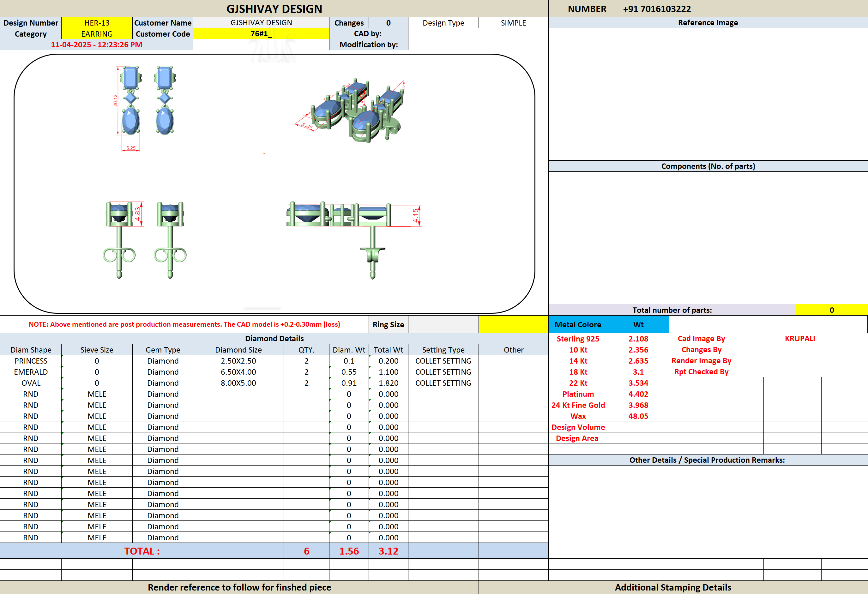Click the 18 Kt label

578,372
